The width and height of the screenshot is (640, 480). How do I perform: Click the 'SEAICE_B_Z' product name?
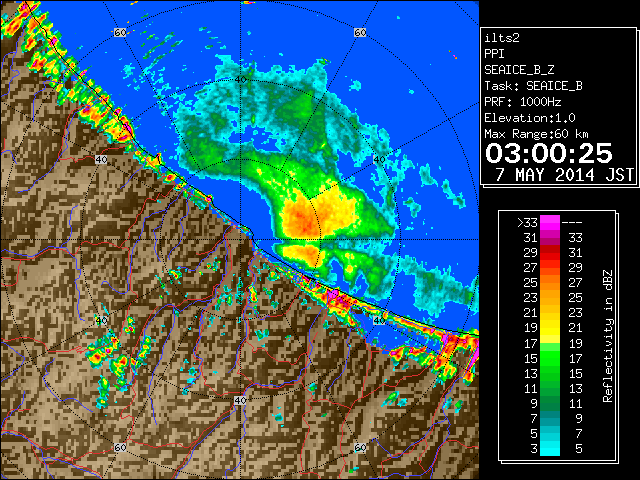[x=519, y=70]
